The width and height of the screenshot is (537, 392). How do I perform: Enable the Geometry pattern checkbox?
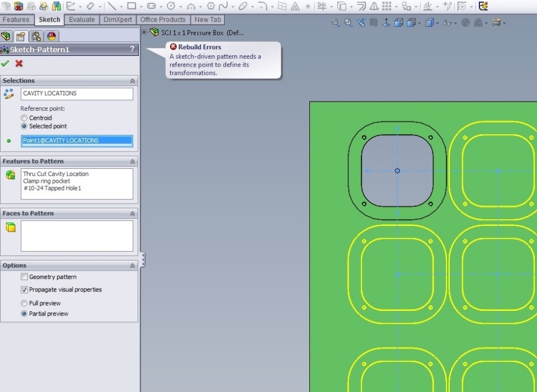click(x=24, y=277)
